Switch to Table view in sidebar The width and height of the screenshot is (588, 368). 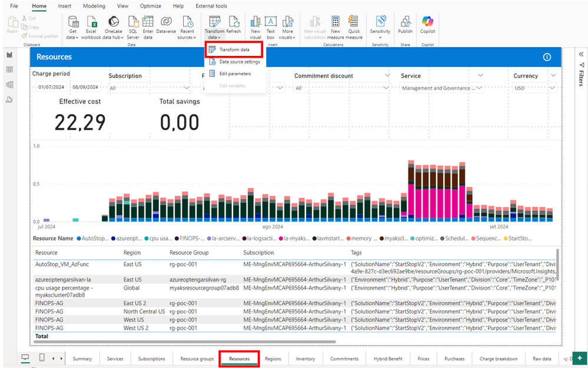pyautogui.click(x=9, y=69)
